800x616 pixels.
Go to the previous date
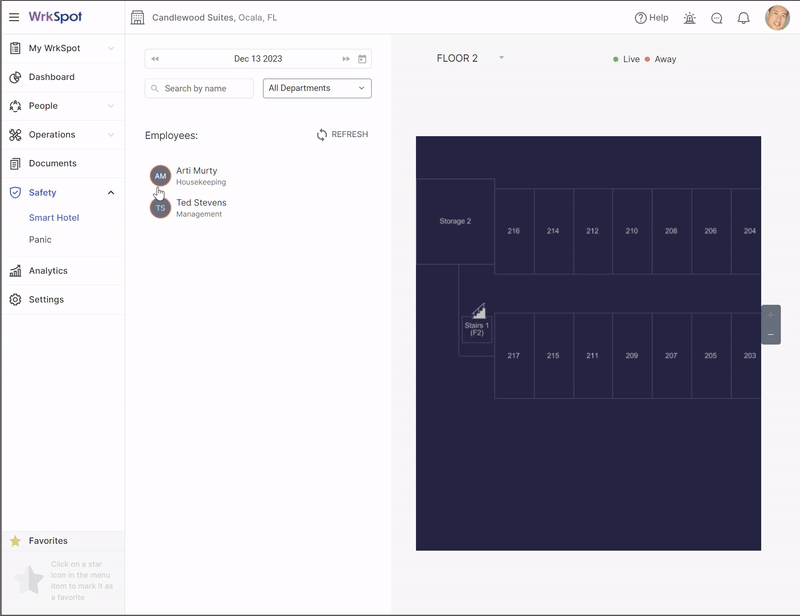point(155,59)
